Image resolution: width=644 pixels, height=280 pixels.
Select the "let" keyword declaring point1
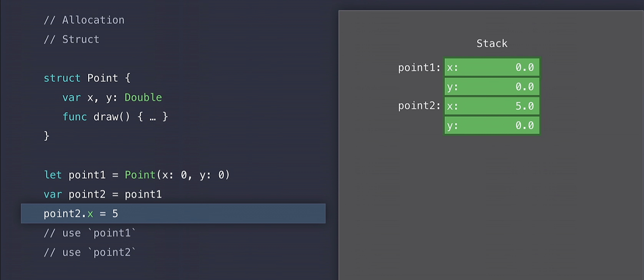click(53, 175)
